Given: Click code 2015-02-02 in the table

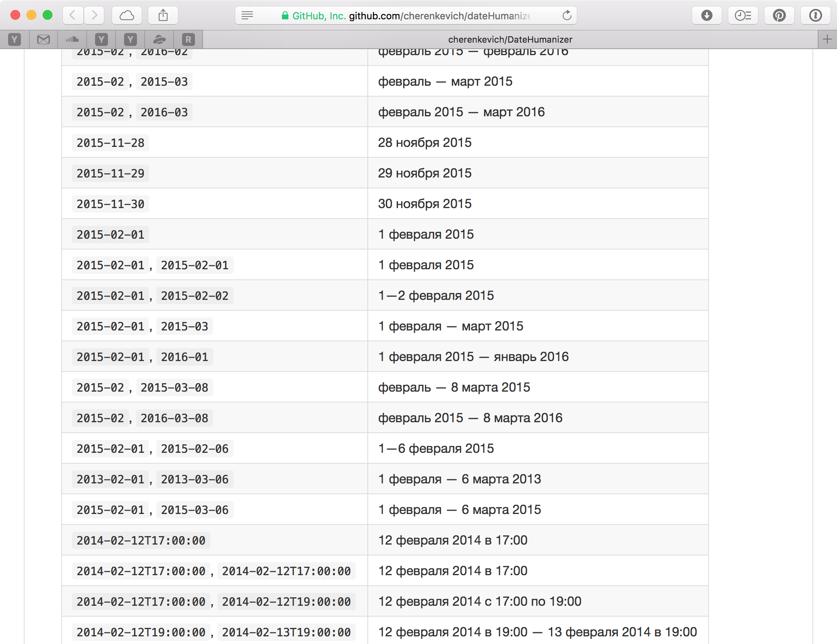Looking at the screenshot, I should pyautogui.click(x=195, y=296).
